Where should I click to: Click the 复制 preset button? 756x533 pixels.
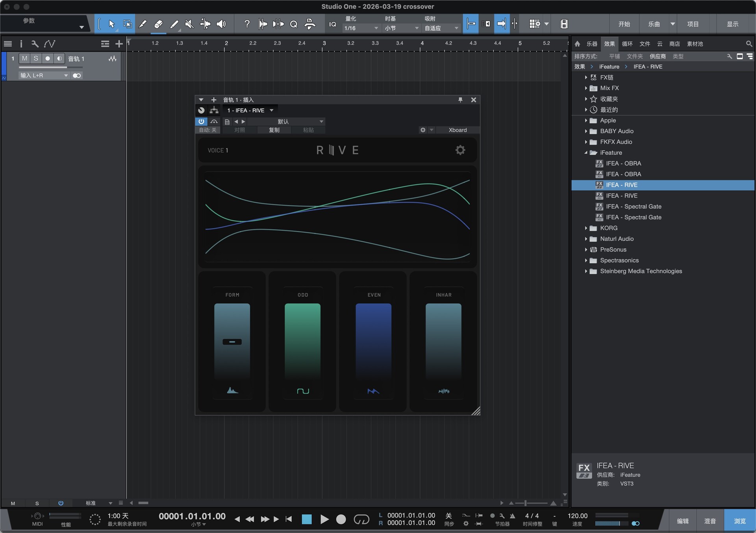point(274,130)
